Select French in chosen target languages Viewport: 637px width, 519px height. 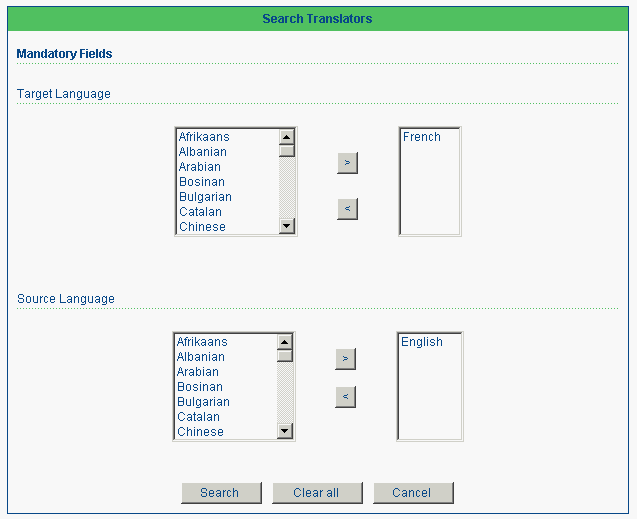point(422,137)
